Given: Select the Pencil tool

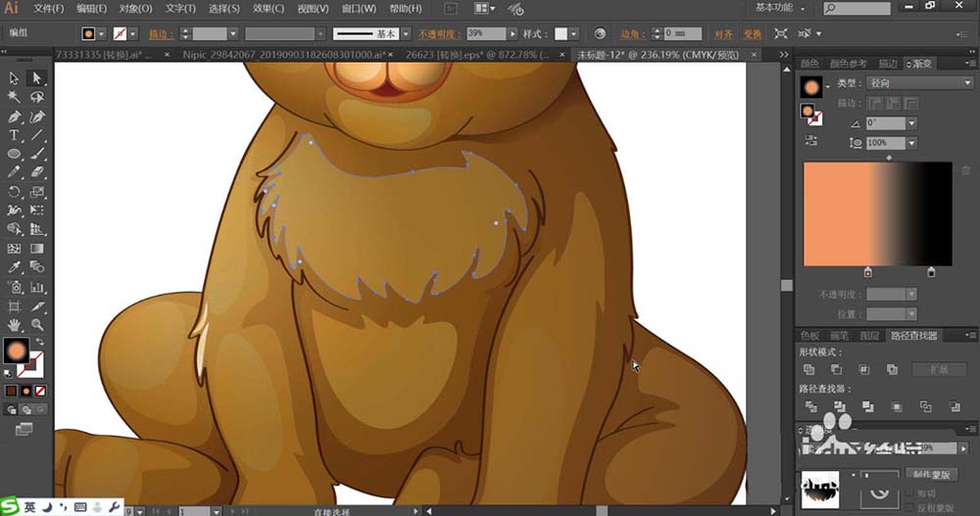Looking at the screenshot, I should click(x=14, y=172).
